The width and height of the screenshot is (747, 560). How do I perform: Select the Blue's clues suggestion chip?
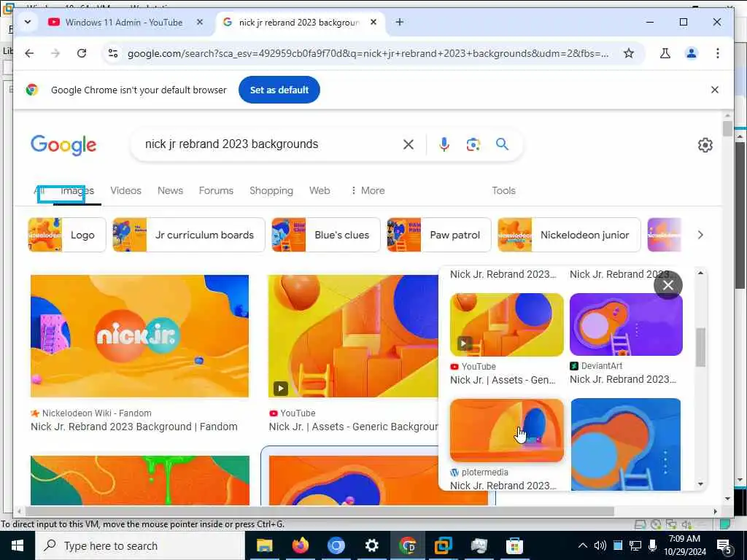pos(326,235)
